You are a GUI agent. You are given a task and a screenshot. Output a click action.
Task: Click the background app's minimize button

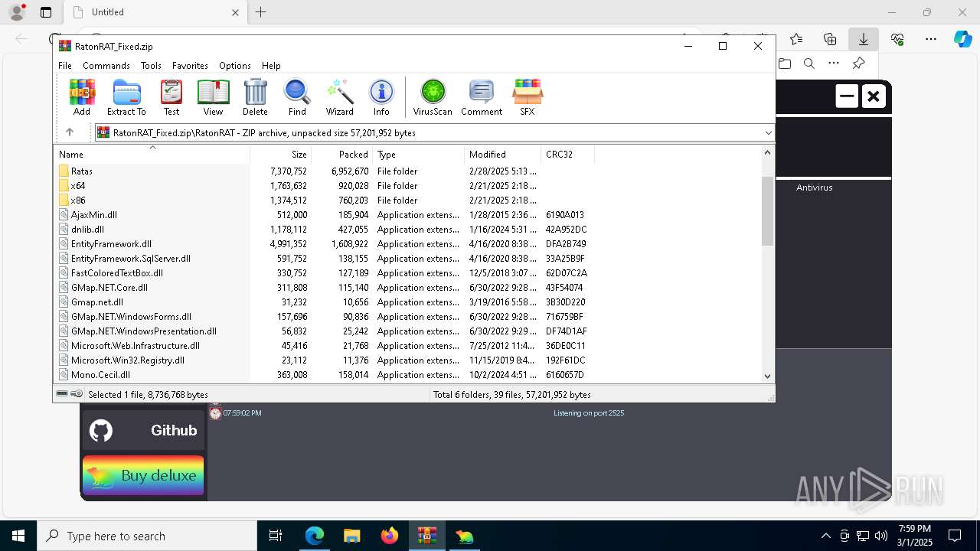click(847, 96)
